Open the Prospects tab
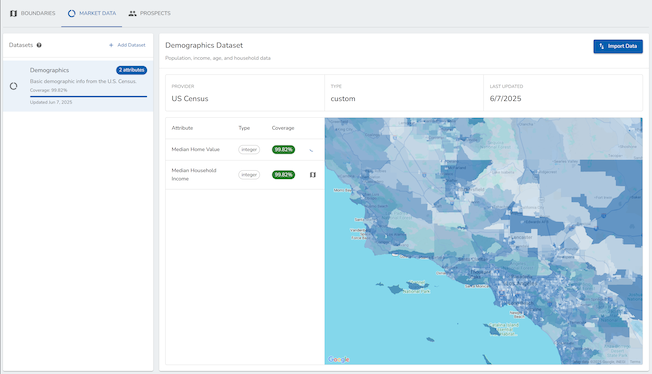The width and height of the screenshot is (652, 374). tap(149, 13)
